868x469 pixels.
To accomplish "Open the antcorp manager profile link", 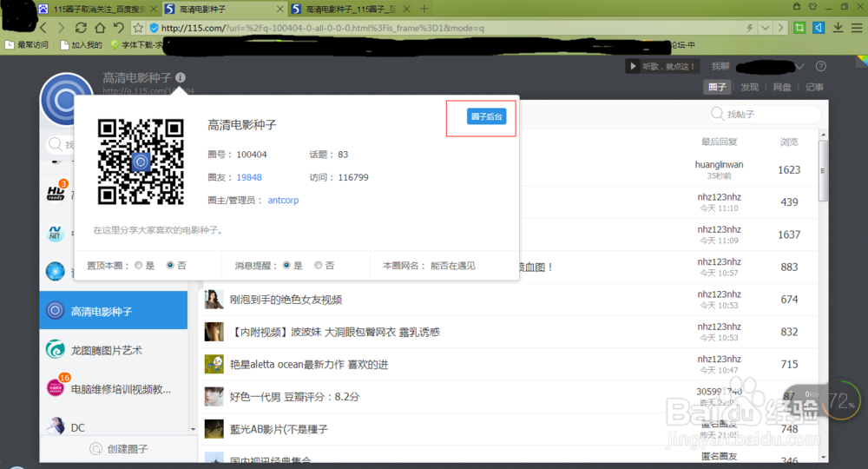I will [x=283, y=200].
